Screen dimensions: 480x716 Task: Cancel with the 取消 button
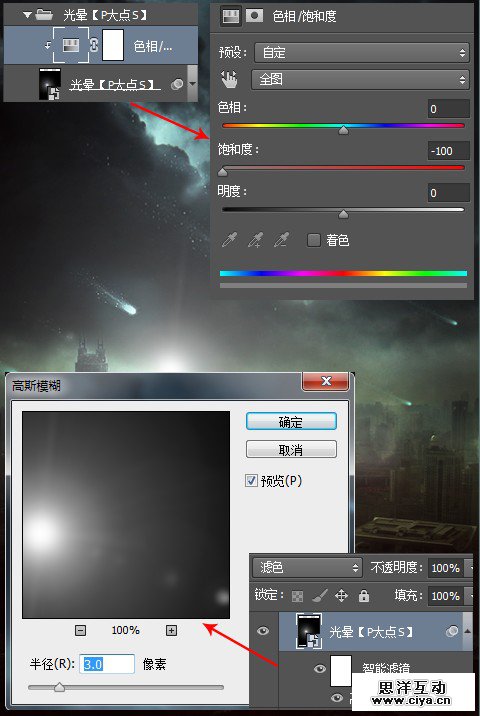point(291,450)
